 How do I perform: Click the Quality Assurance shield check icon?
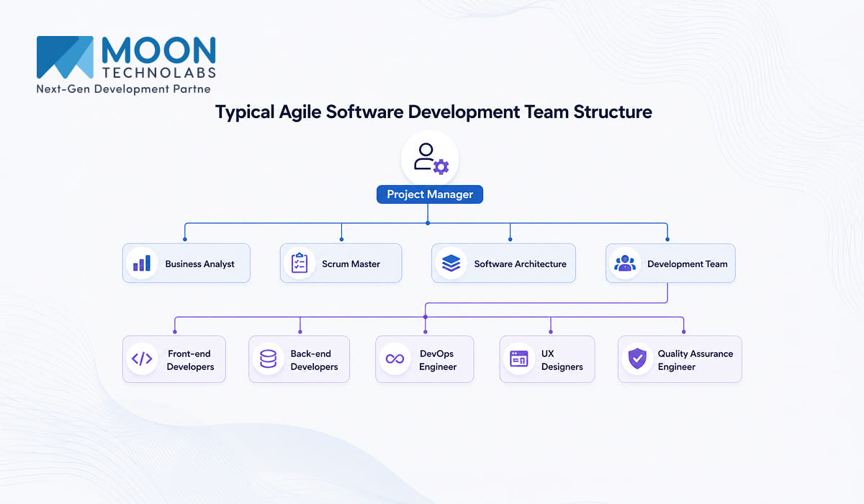point(636,359)
